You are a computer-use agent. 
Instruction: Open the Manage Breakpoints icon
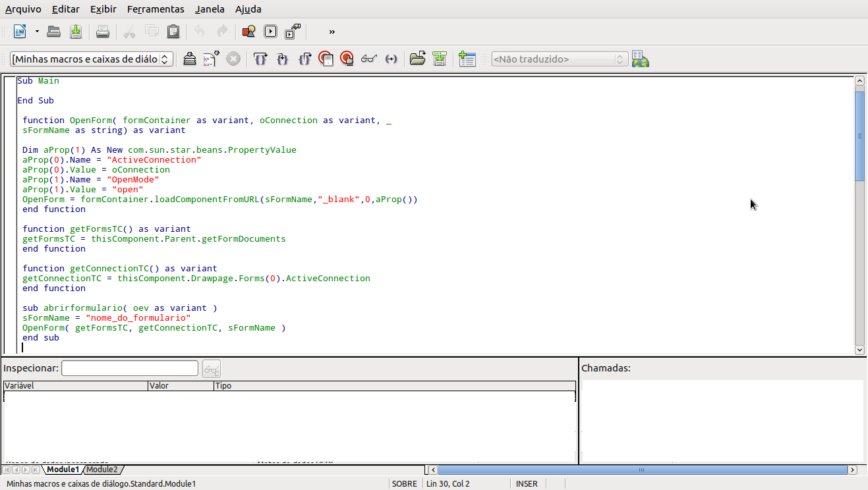pos(347,59)
